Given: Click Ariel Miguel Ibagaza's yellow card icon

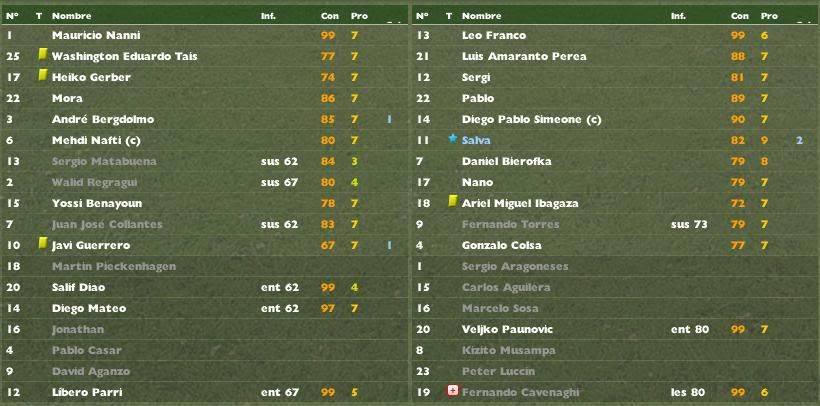Looking at the screenshot, I should 453,202.
